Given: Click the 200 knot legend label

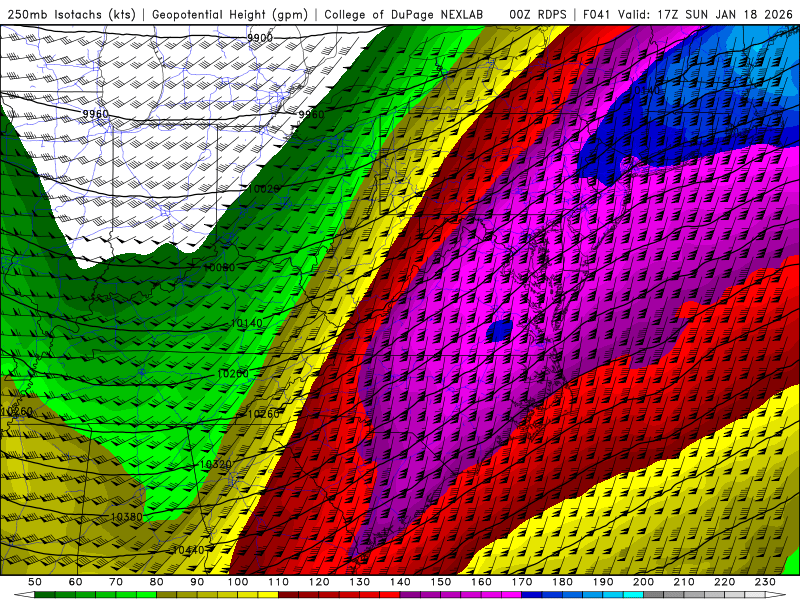Looking at the screenshot, I should pos(643,582).
